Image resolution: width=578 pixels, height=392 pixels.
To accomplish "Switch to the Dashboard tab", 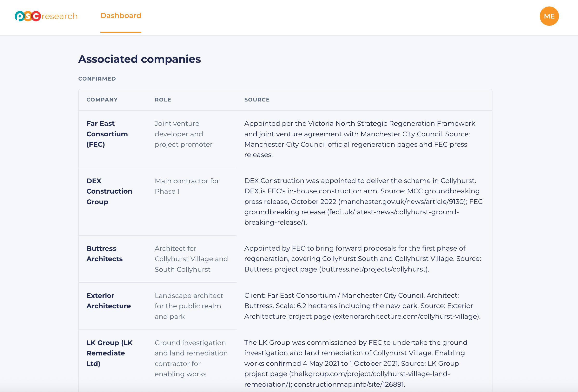I will [121, 16].
